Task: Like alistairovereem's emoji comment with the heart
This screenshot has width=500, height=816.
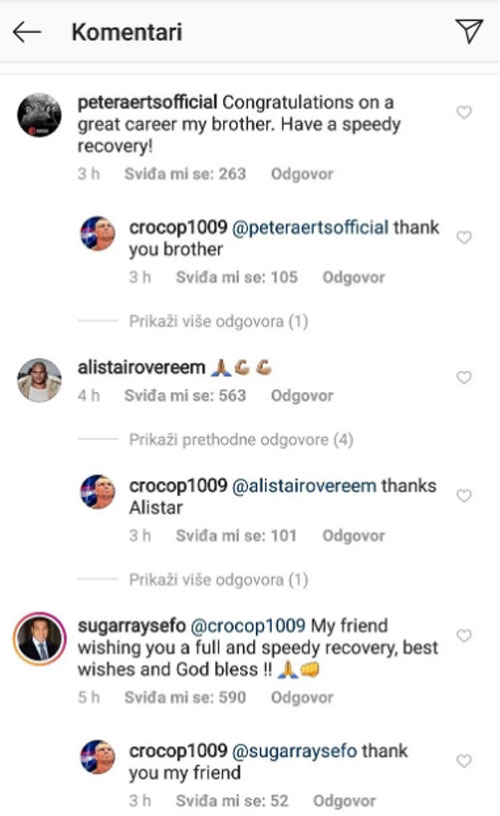Action: tap(464, 377)
